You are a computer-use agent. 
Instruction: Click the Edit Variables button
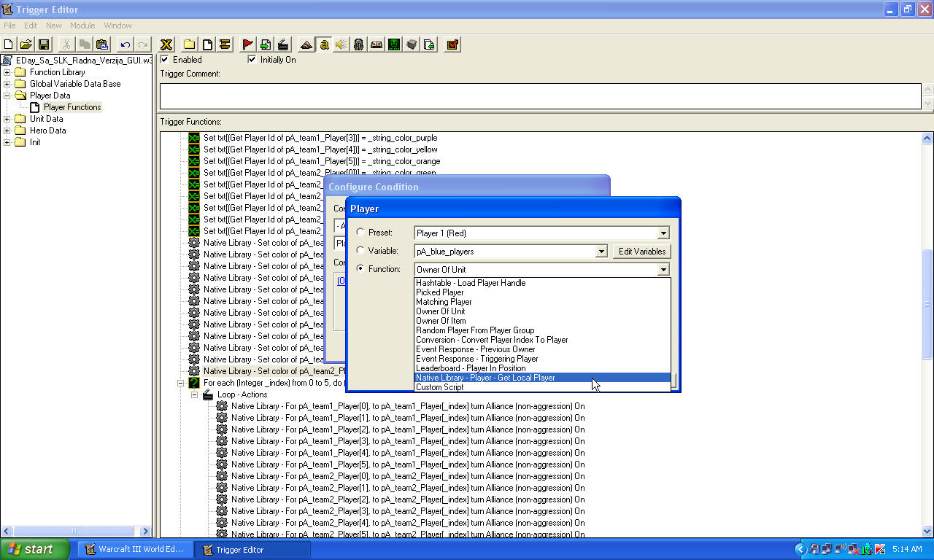[642, 252]
